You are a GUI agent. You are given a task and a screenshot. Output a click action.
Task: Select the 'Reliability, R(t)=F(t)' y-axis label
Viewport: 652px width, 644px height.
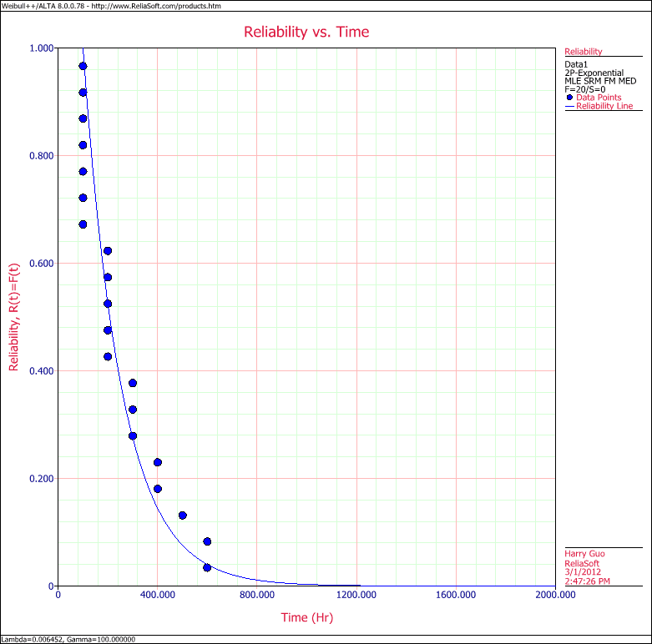[13, 317]
